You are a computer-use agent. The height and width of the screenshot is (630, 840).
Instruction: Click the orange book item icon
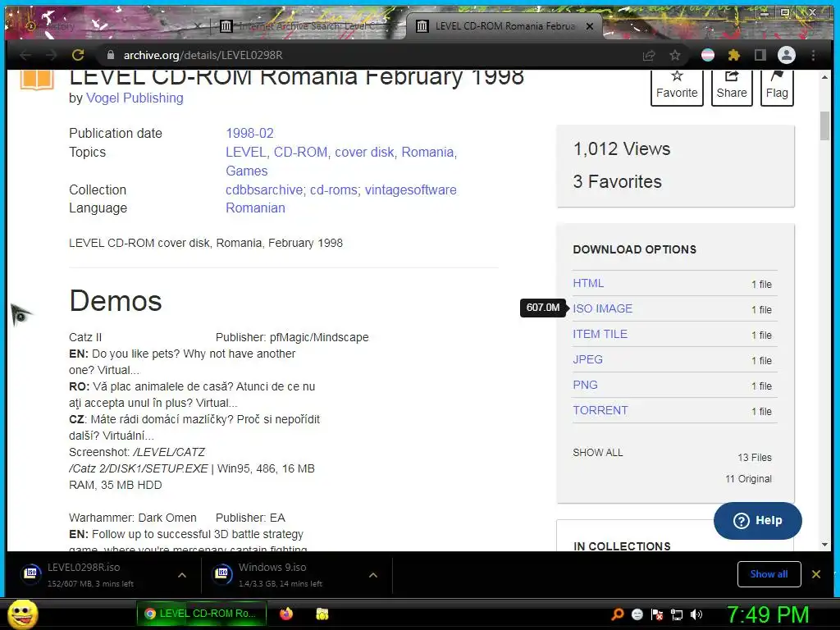point(37,80)
